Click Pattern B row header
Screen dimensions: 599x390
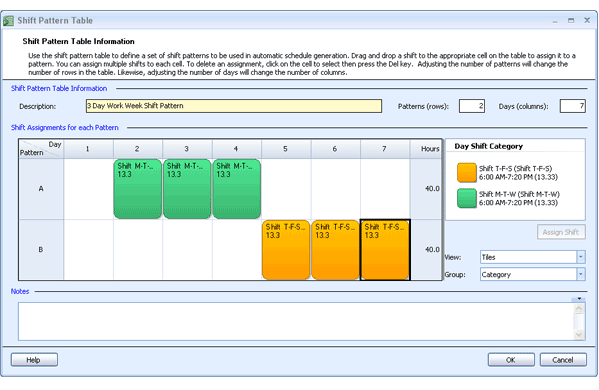point(41,250)
